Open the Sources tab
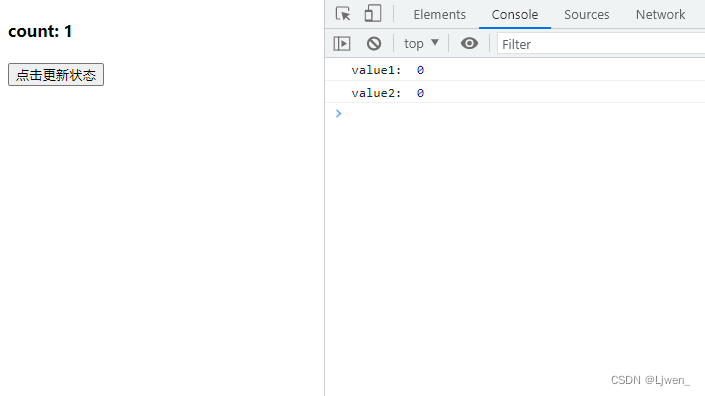The width and height of the screenshot is (705, 396). (586, 14)
